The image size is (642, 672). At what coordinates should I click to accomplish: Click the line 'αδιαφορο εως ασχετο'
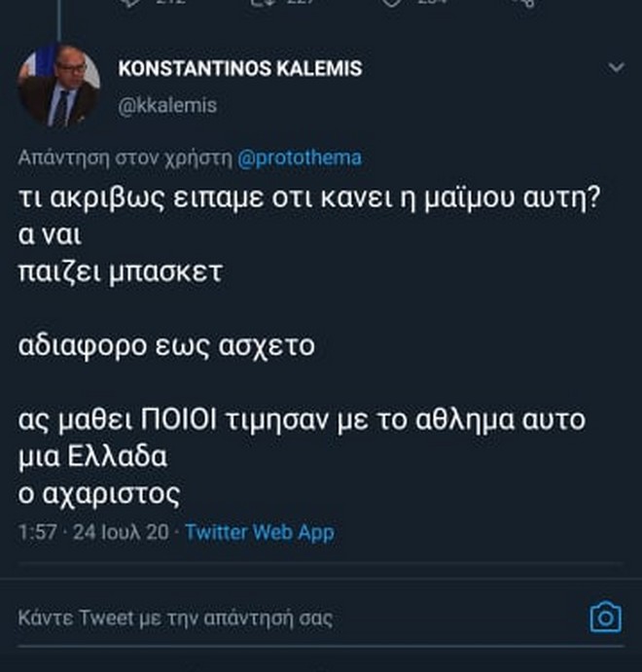[166, 345]
